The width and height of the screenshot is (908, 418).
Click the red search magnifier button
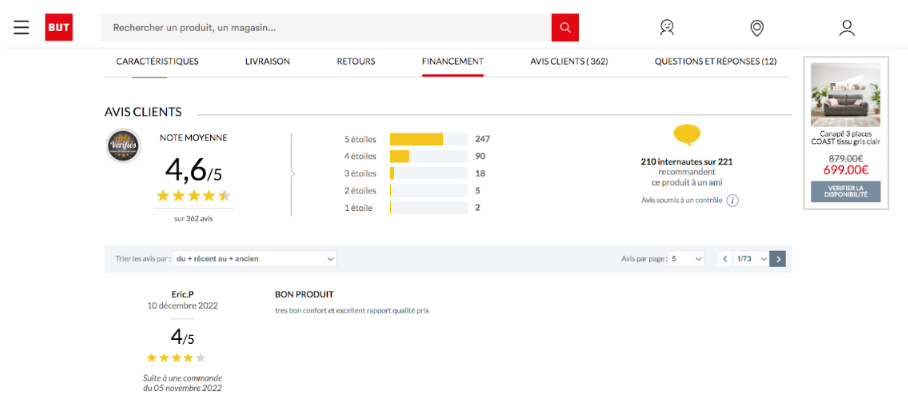coord(565,27)
